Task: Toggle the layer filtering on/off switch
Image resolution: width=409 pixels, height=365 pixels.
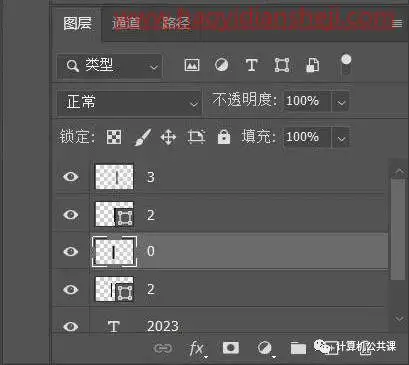Action: coord(346,64)
